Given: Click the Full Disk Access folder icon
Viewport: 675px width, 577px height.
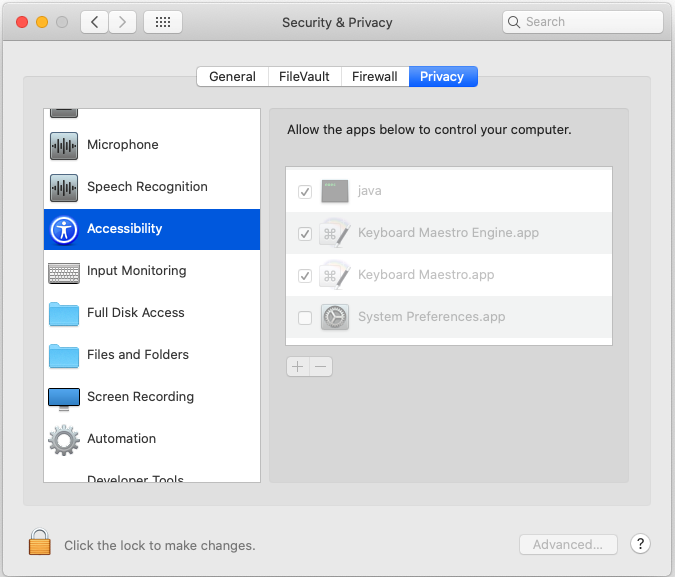Looking at the screenshot, I should coord(64,313).
